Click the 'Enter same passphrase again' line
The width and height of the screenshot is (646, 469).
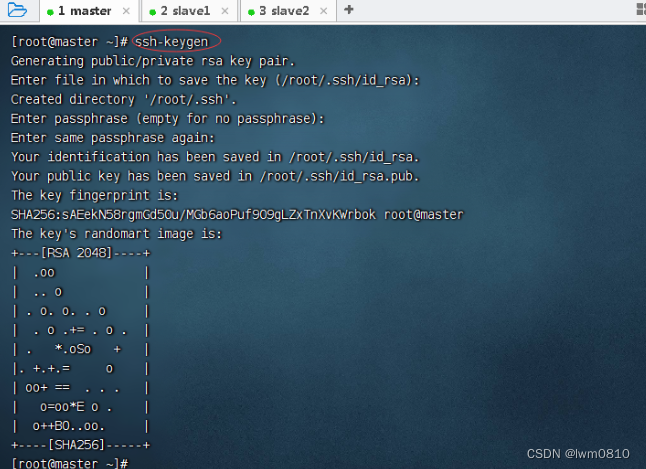(x=113, y=138)
